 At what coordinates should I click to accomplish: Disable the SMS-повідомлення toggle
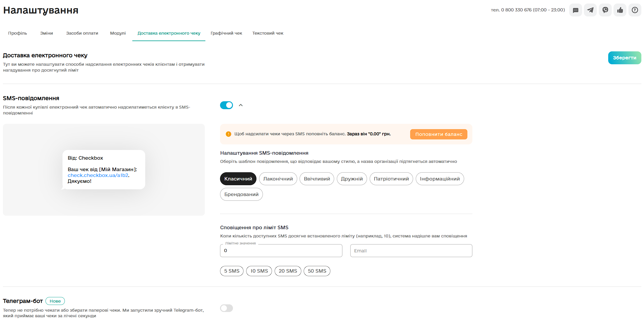point(227,105)
